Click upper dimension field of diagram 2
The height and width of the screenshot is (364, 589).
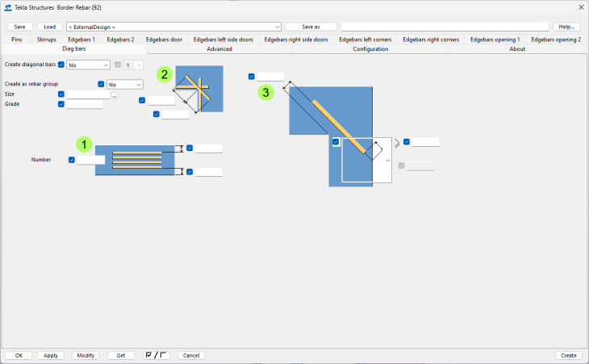coord(161,100)
